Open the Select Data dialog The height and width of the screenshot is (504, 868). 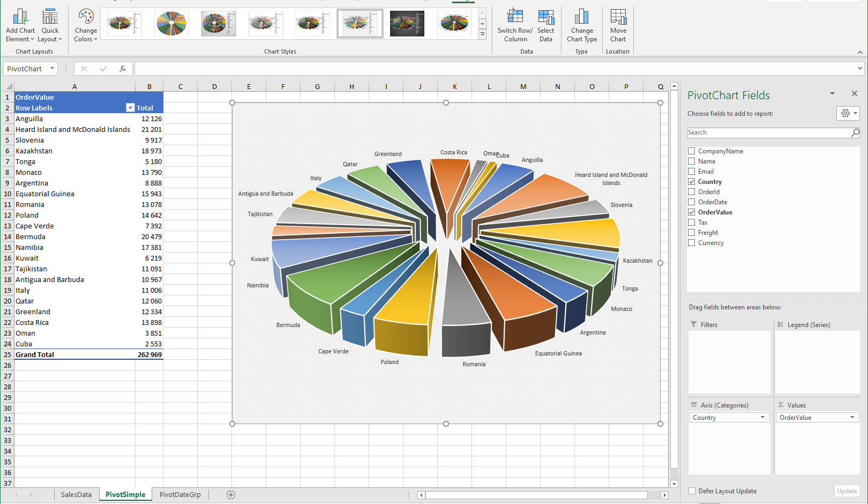pos(546,25)
